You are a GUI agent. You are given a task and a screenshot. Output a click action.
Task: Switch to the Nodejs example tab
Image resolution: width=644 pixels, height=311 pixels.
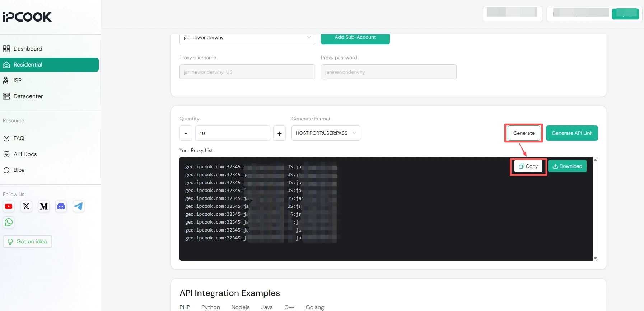241,307
